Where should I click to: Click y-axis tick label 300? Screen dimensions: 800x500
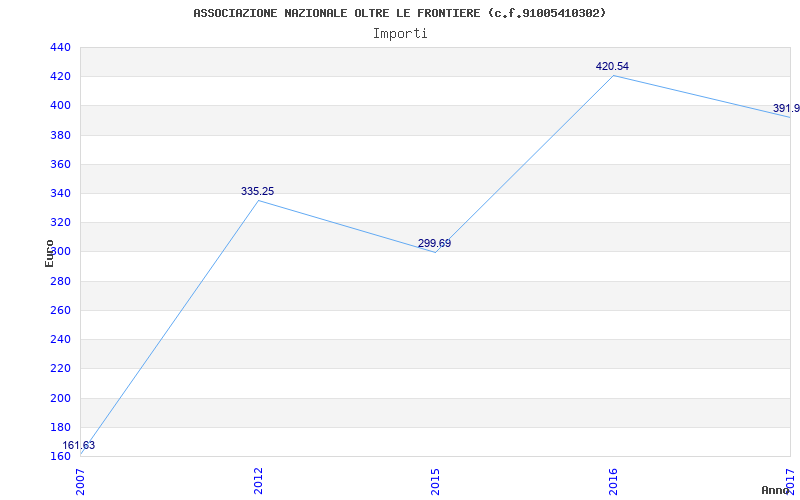coord(60,252)
